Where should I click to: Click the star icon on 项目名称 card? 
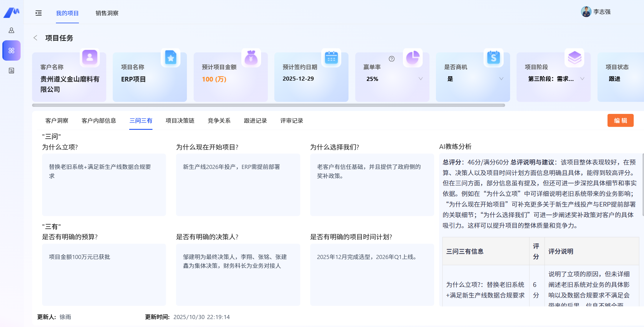click(x=171, y=58)
